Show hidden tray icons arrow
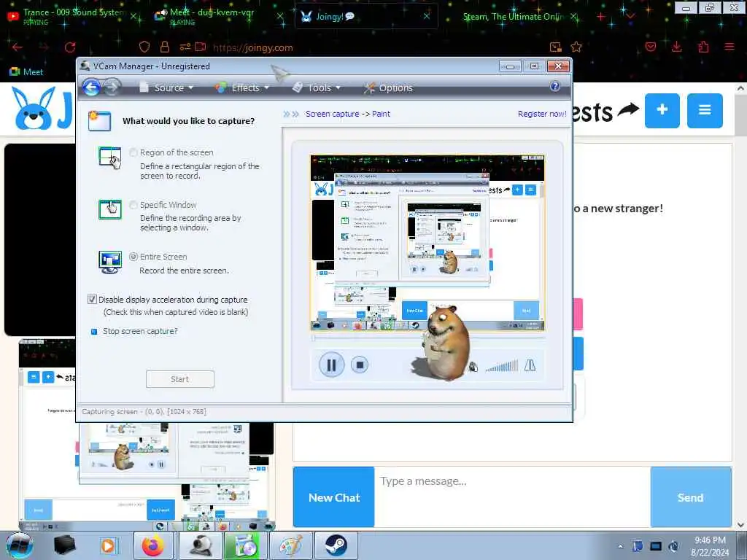Screen dimensions: 747x560 620,547
